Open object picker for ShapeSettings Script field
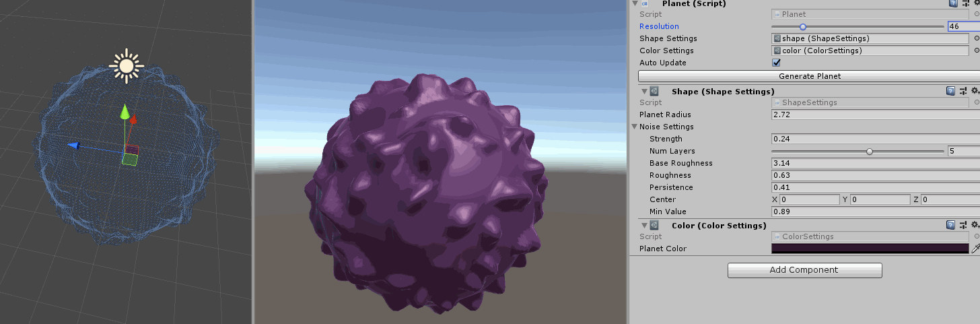This screenshot has width=980, height=324. coord(976,102)
